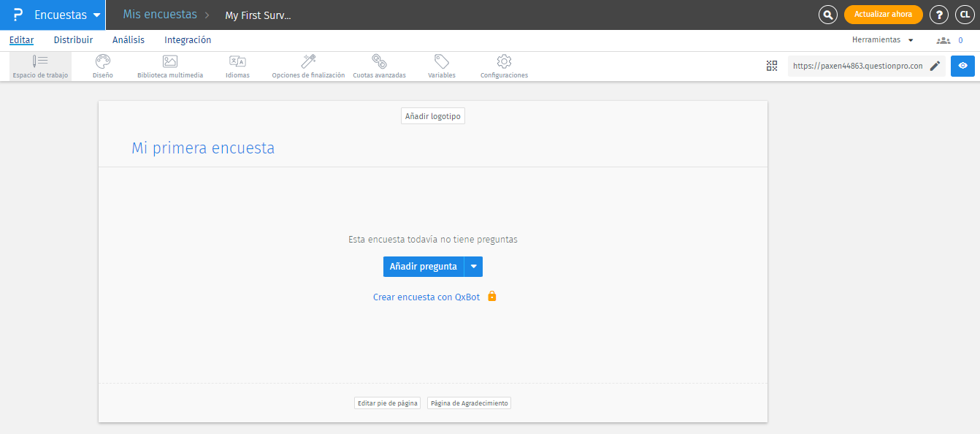Click the Añadir pregunta button
Viewport: 980px width, 434px height.
pos(424,266)
